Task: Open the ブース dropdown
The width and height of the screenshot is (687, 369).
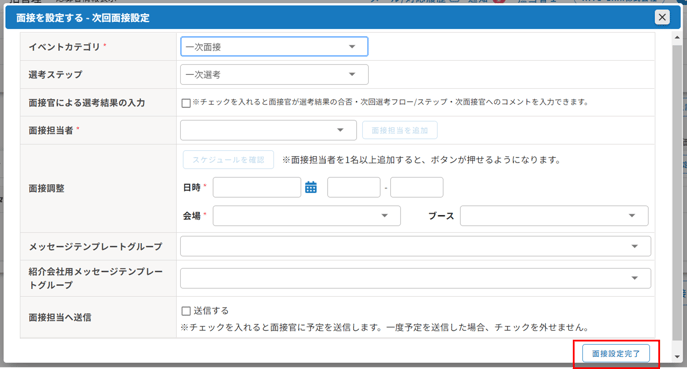Action: (554, 216)
